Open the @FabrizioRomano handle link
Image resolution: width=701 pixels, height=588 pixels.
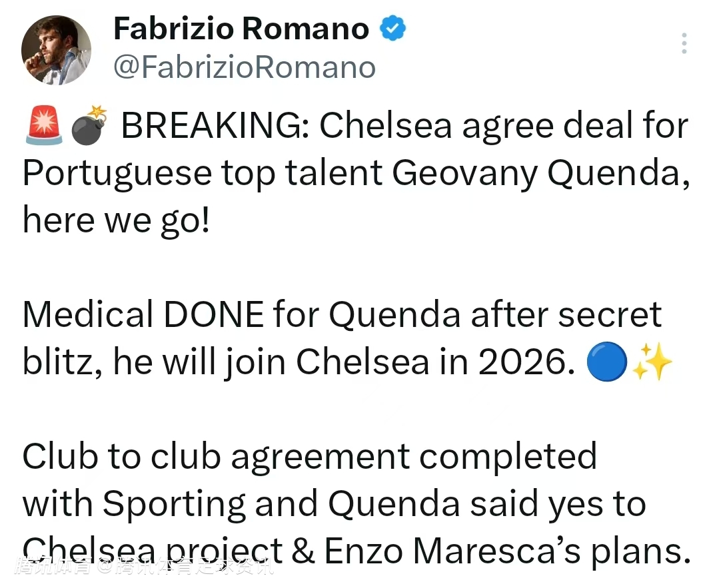[x=245, y=68]
